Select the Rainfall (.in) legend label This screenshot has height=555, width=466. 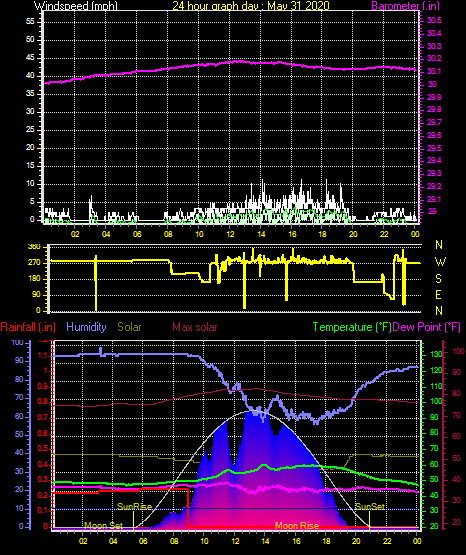pos(28,327)
